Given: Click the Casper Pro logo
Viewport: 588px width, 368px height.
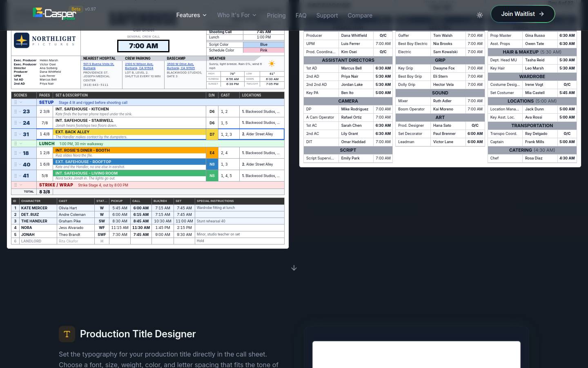Looking at the screenshot, I should [54, 14].
